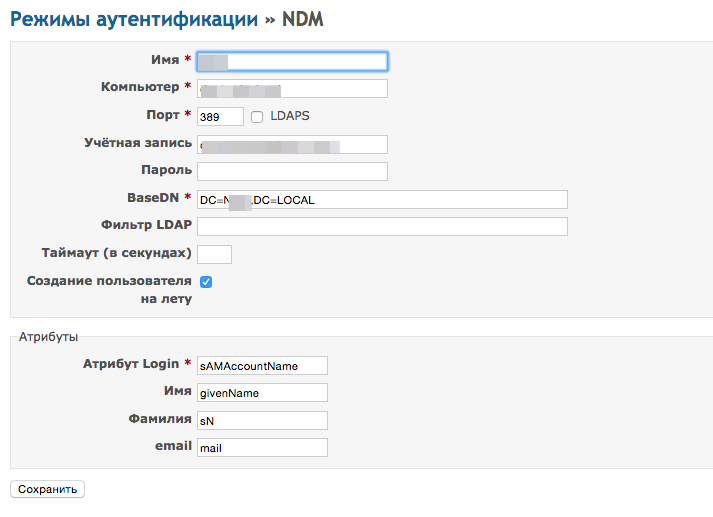Screen dimensions: 713x517
Task: Select the Фамилия field label
Action: point(160,419)
